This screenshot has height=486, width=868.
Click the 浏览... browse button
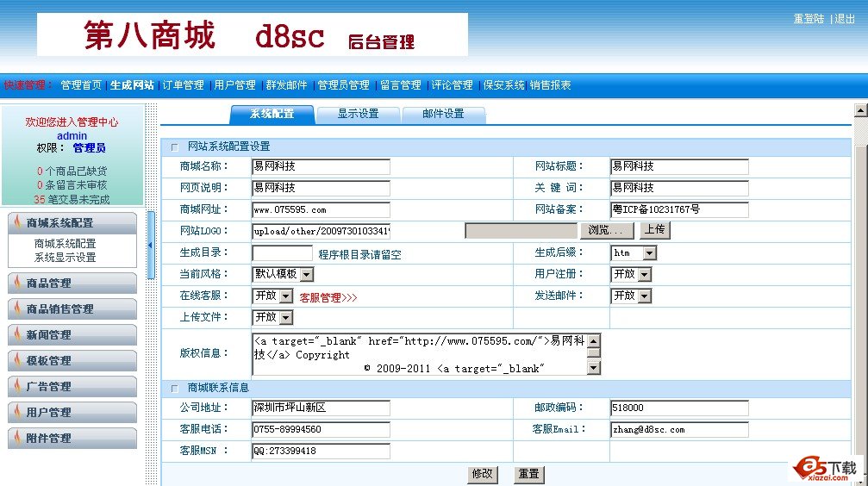(606, 230)
